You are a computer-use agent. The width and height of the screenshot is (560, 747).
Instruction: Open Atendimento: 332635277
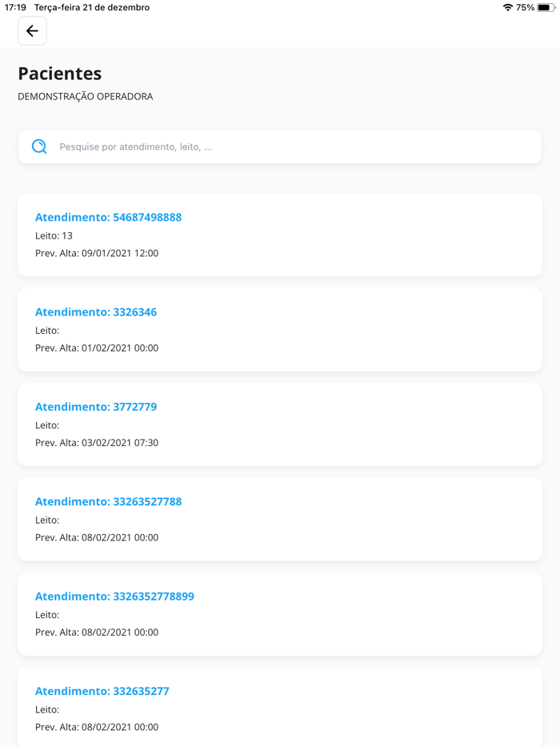pos(279,708)
